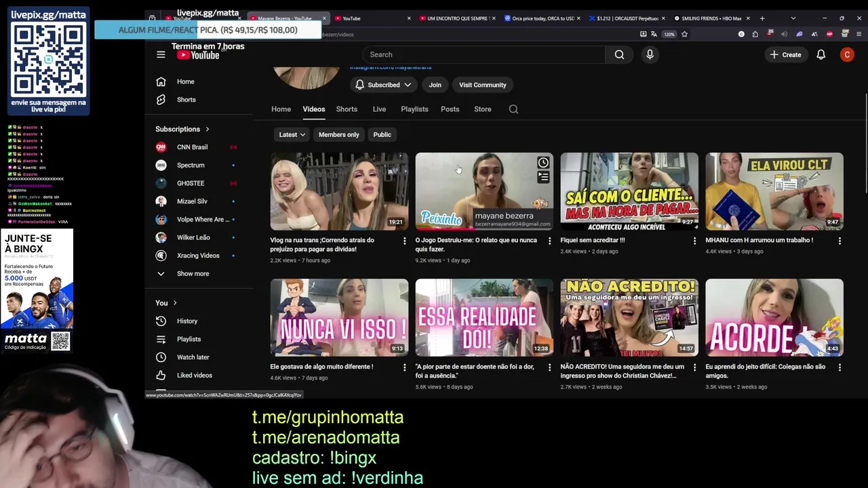
Task: Open title Fiquei sem acreditar !!!
Action: (592, 240)
